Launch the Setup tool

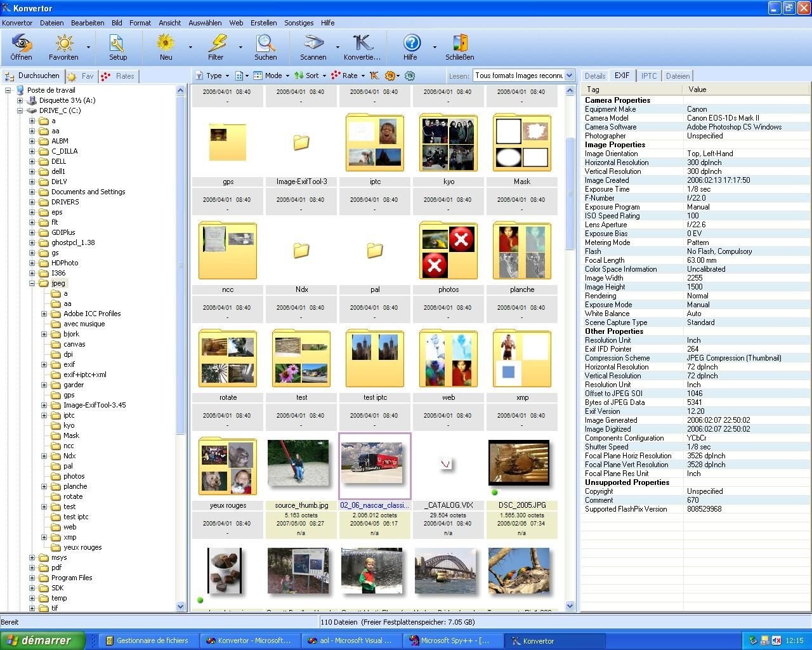118,48
